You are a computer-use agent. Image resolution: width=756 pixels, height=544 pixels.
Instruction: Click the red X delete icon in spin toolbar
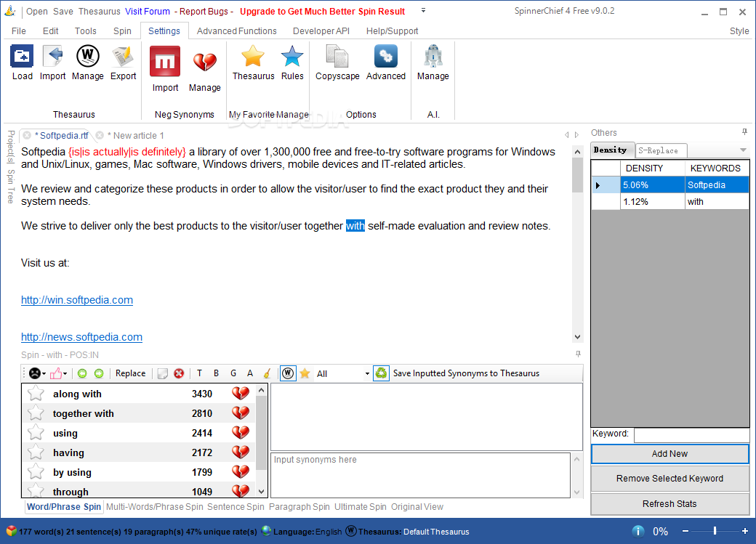click(x=179, y=373)
